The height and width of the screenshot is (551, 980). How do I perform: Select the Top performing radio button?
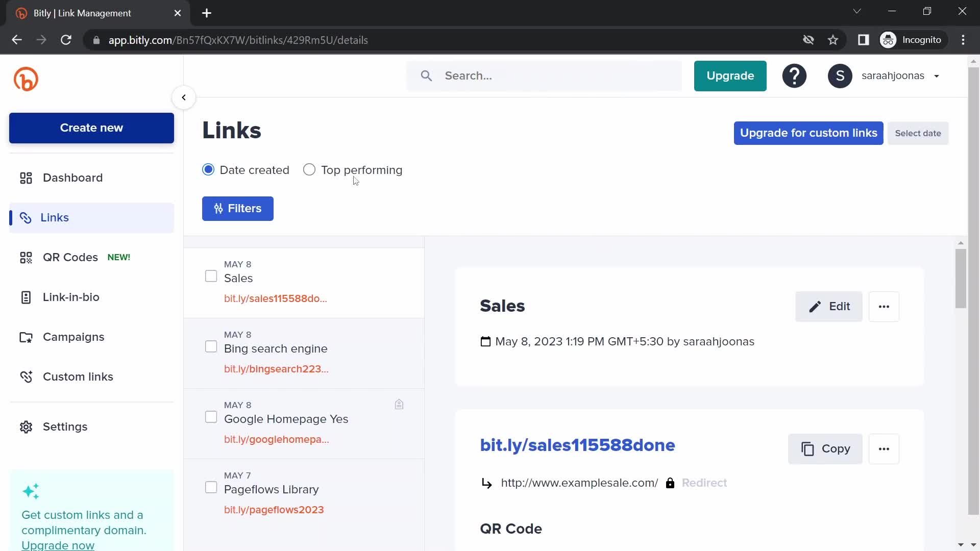[309, 169]
